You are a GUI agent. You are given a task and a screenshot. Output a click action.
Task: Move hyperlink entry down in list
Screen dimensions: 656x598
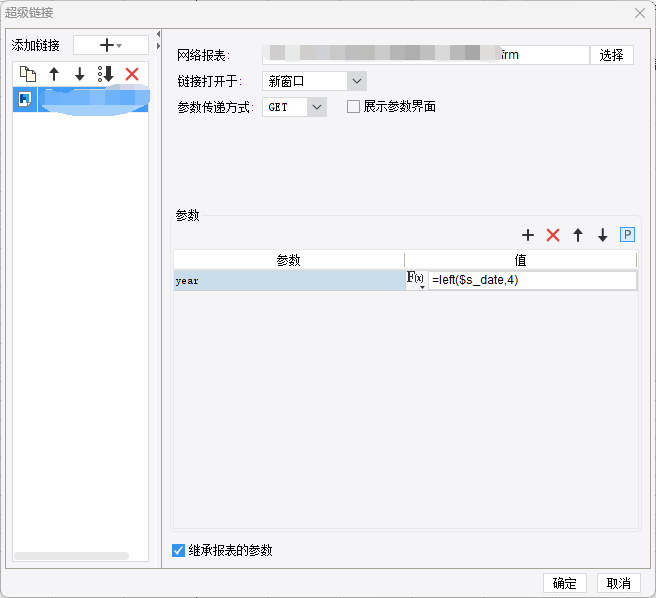[79, 74]
